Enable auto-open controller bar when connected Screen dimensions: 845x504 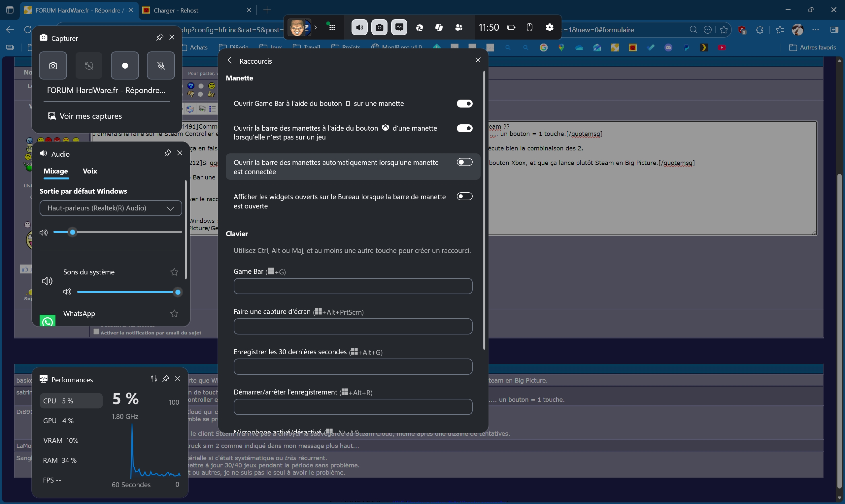464,162
